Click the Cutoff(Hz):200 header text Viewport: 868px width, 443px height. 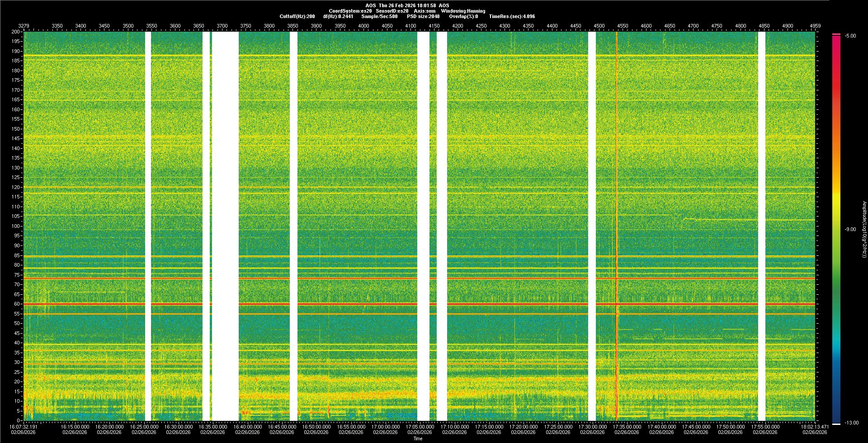[x=297, y=16]
